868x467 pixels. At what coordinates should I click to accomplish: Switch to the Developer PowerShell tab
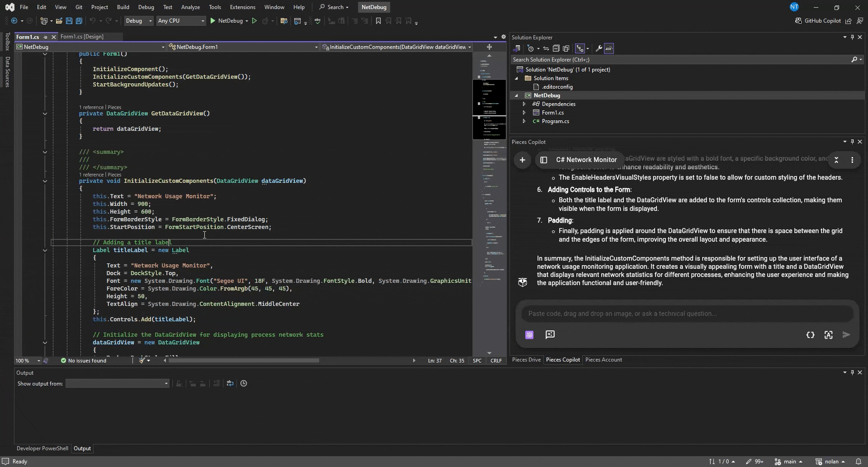(42, 448)
